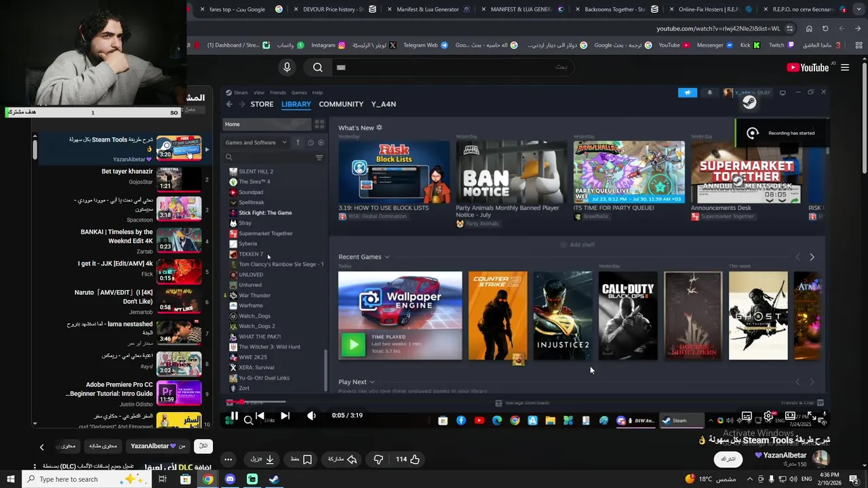Open the YouTube hamburger guide menu
The height and width of the screenshot is (488, 868).
point(845,67)
